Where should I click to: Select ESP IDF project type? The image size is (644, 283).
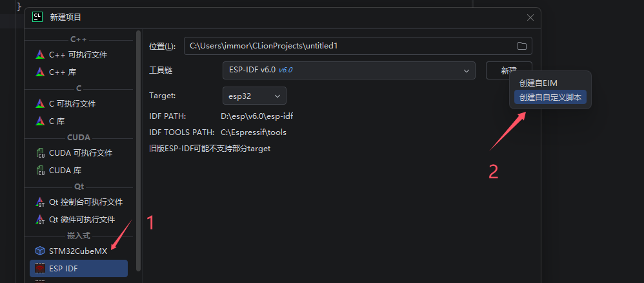(x=79, y=269)
